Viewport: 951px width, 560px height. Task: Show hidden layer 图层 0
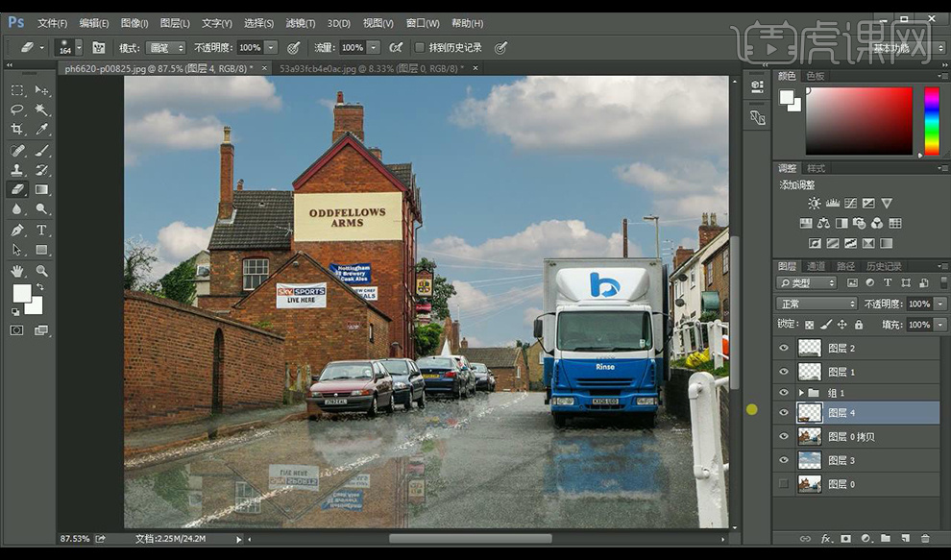[784, 483]
